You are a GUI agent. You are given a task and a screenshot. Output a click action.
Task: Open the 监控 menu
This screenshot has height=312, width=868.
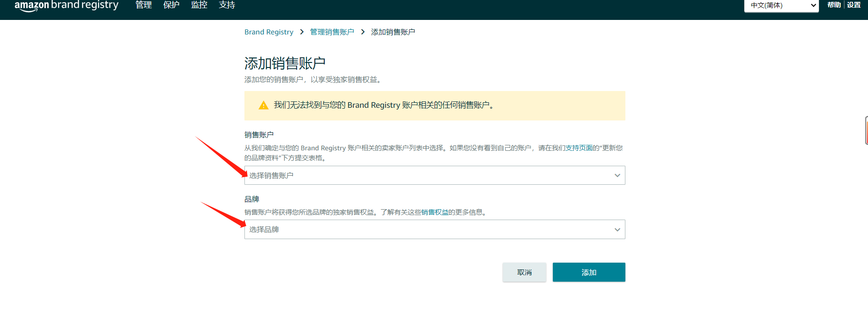coord(199,5)
